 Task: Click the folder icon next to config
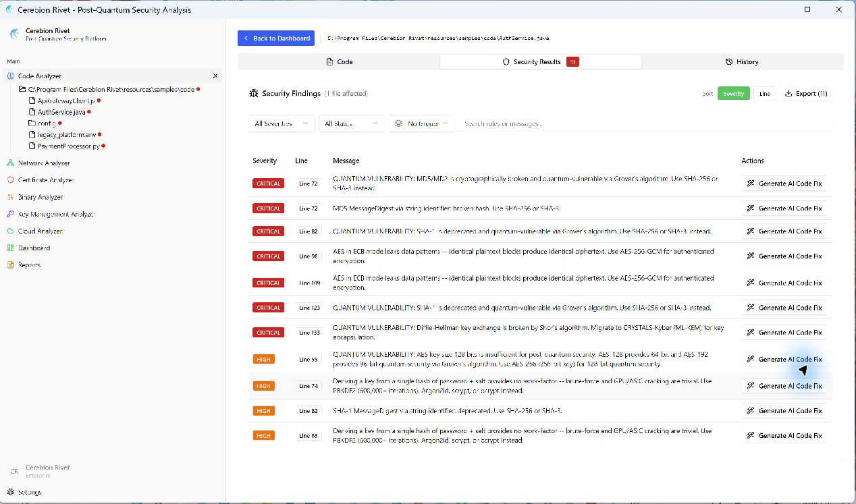(x=32, y=123)
